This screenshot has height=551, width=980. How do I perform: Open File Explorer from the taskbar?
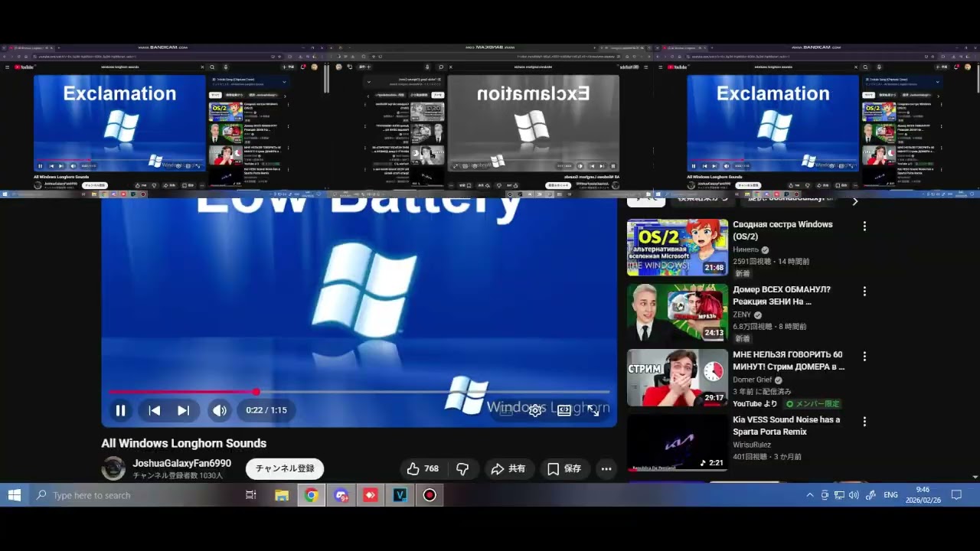coord(282,495)
